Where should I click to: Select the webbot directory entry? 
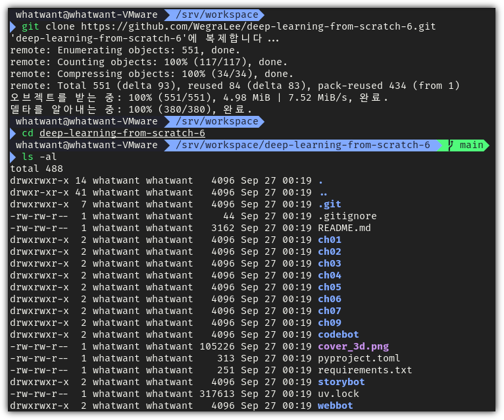[336, 406]
